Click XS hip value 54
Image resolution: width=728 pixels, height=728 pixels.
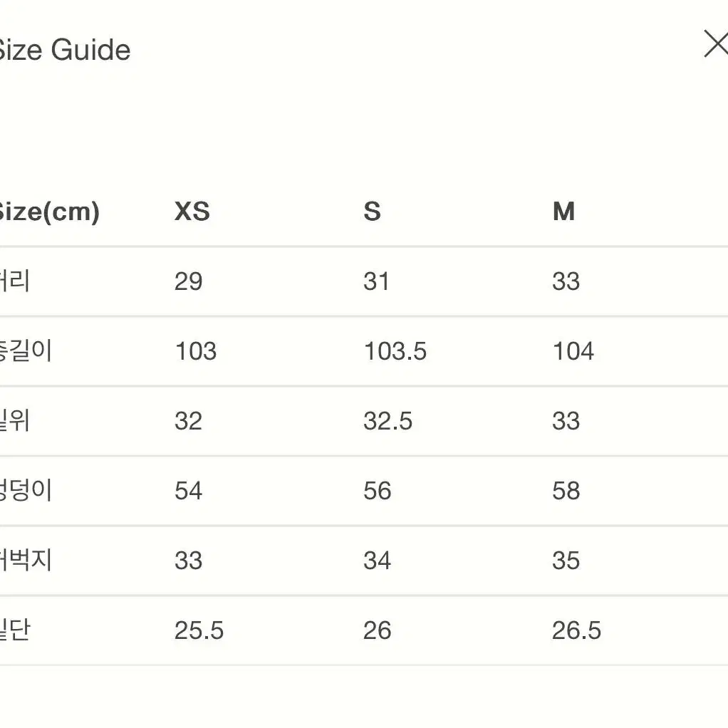pyautogui.click(x=189, y=491)
